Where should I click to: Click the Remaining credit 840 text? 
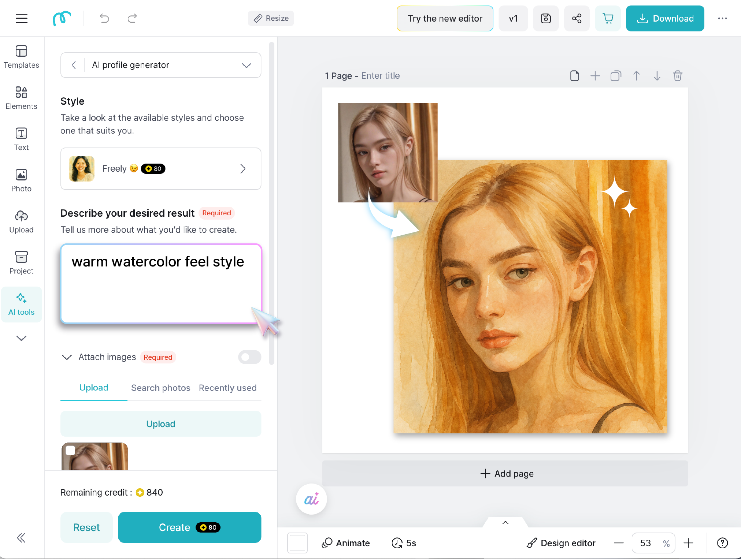click(112, 493)
